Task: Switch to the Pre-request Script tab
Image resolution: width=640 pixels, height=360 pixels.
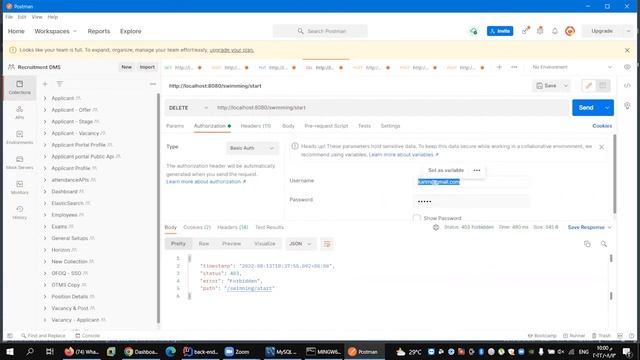Action: pos(326,126)
